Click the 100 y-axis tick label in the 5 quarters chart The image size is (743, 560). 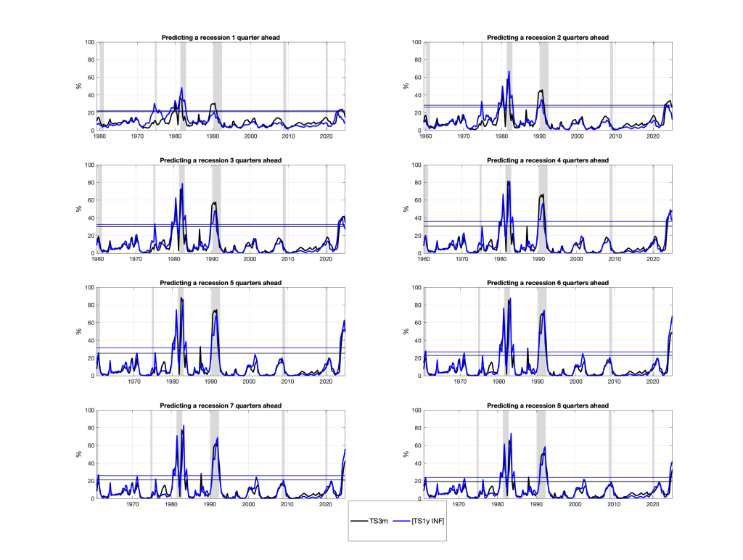click(89, 287)
